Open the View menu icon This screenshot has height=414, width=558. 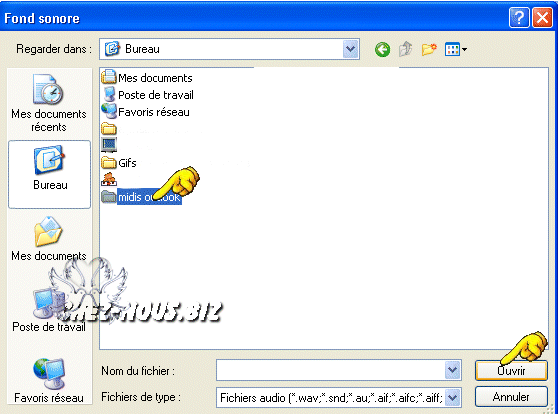point(456,49)
